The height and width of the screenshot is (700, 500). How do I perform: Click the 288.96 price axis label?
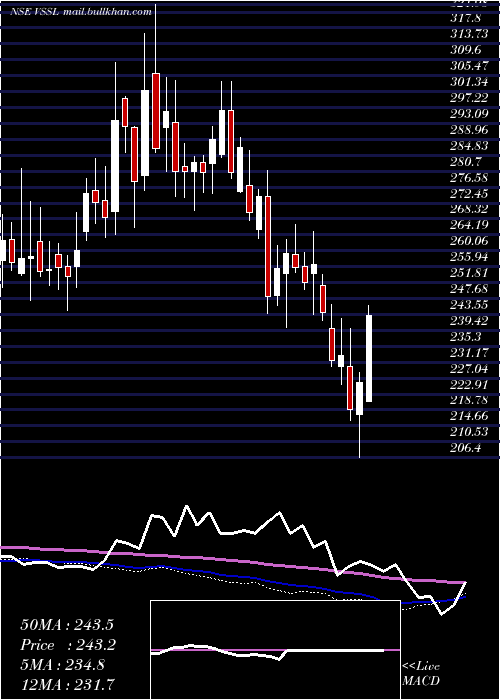469,130
